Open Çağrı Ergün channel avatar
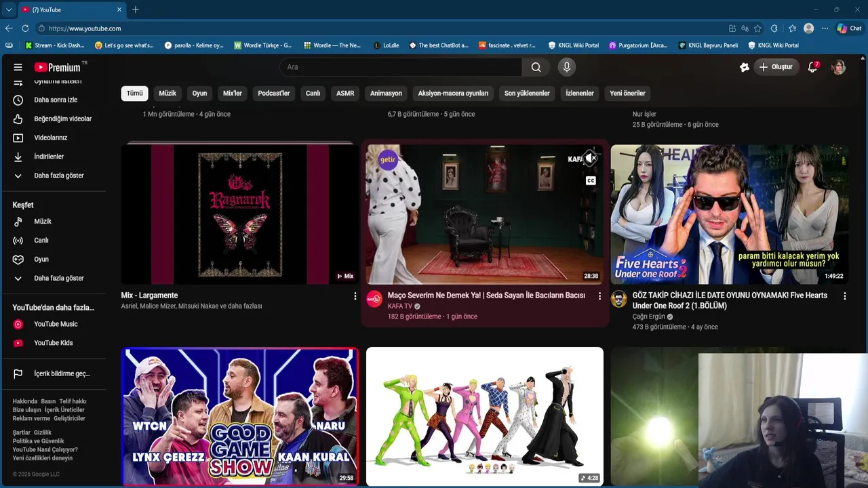This screenshot has height=488, width=868. (618, 299)
